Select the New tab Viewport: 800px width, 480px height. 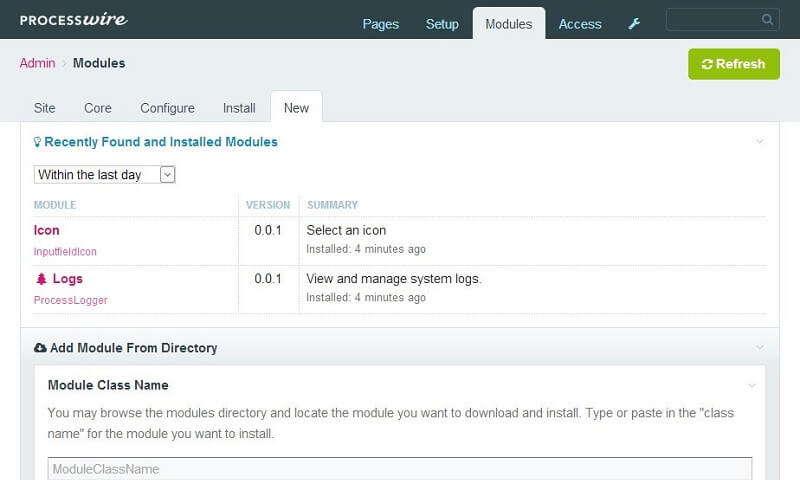point(296,108)
